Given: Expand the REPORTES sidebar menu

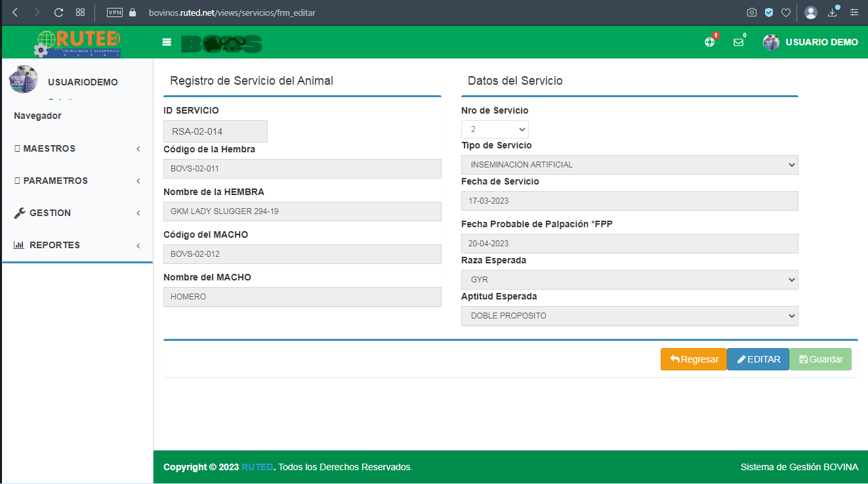Looking at the screenshot, I should click(77, 245).
